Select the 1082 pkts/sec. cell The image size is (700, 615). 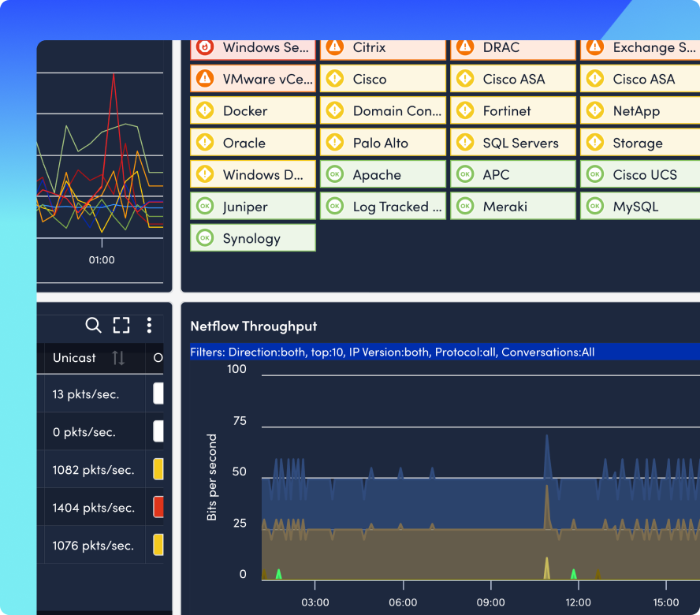click(x=95, y=469)
